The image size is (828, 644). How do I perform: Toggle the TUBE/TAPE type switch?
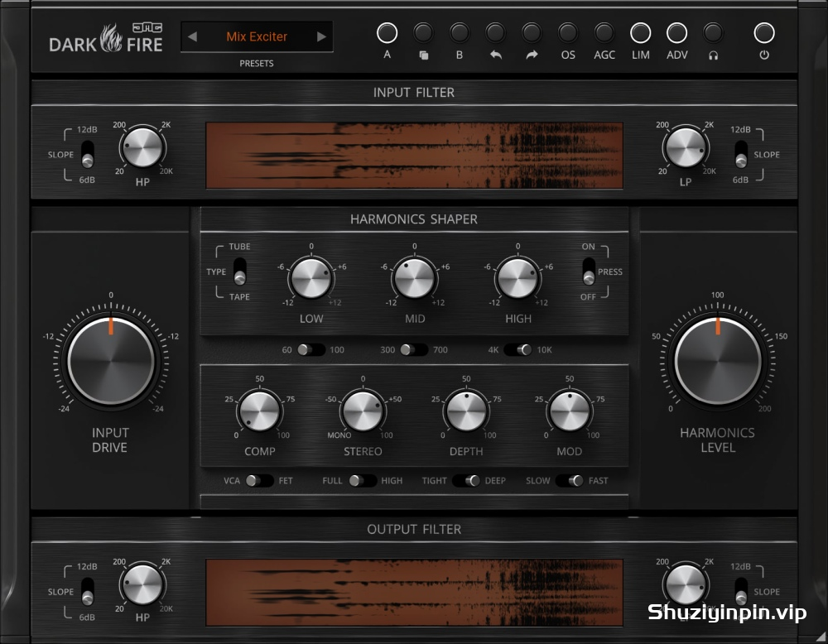coord(240,272)
